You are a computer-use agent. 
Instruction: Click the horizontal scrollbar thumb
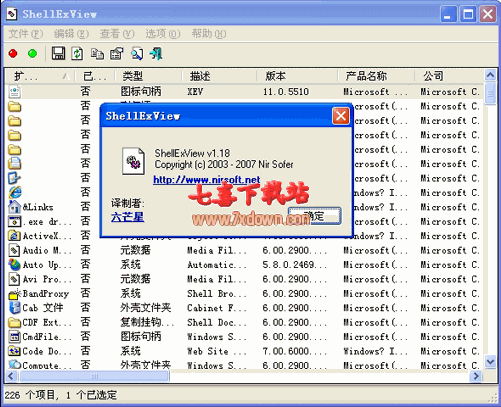point(95,376)
